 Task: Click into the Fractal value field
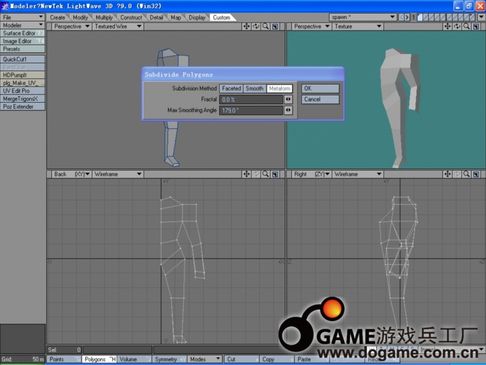251,99
